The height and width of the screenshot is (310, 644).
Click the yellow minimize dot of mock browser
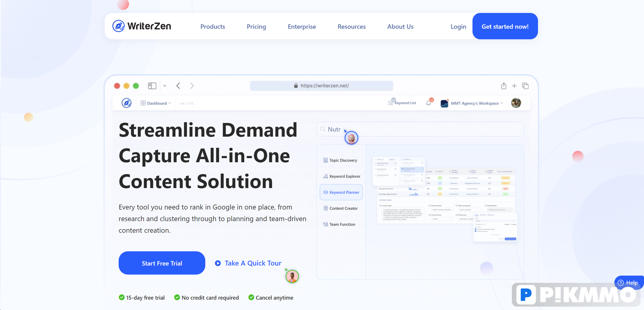pyautogui.click(x=126, y=86)
